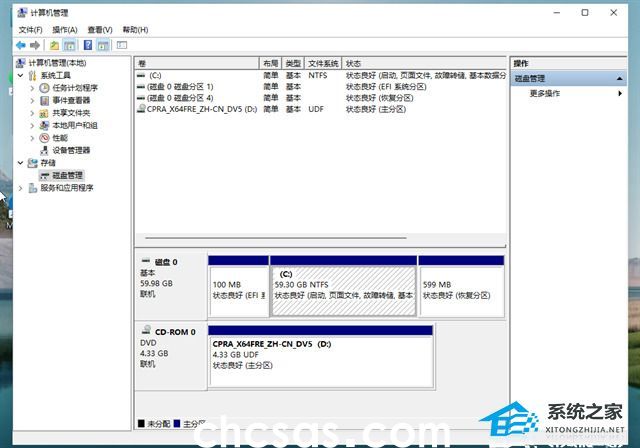Click the last toolbar settings view icon
The width and height of the screenshot is (640, 448).
click(x=122, y=45)
